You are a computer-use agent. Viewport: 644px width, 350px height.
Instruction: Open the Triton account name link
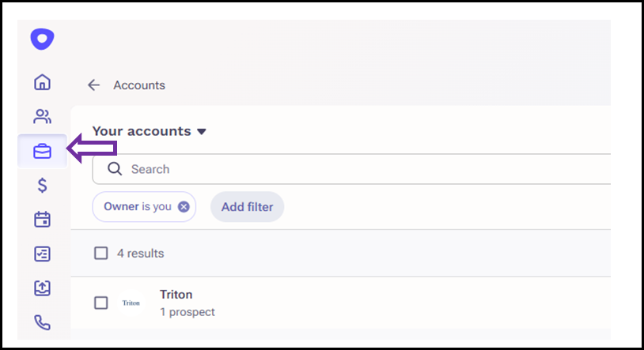click(176, 295)
